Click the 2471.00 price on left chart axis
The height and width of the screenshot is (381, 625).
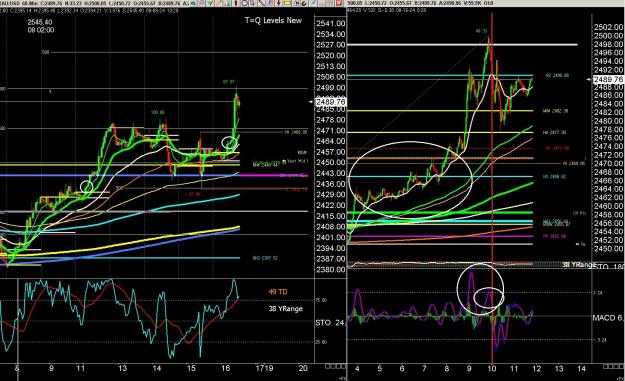point(330,131)
